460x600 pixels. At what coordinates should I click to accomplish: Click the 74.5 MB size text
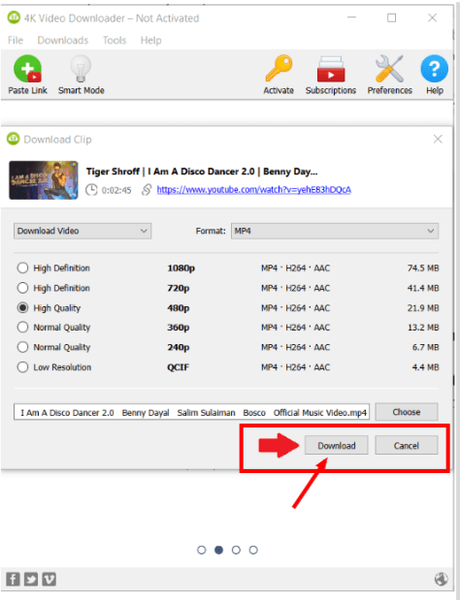(x=423, y=268)
